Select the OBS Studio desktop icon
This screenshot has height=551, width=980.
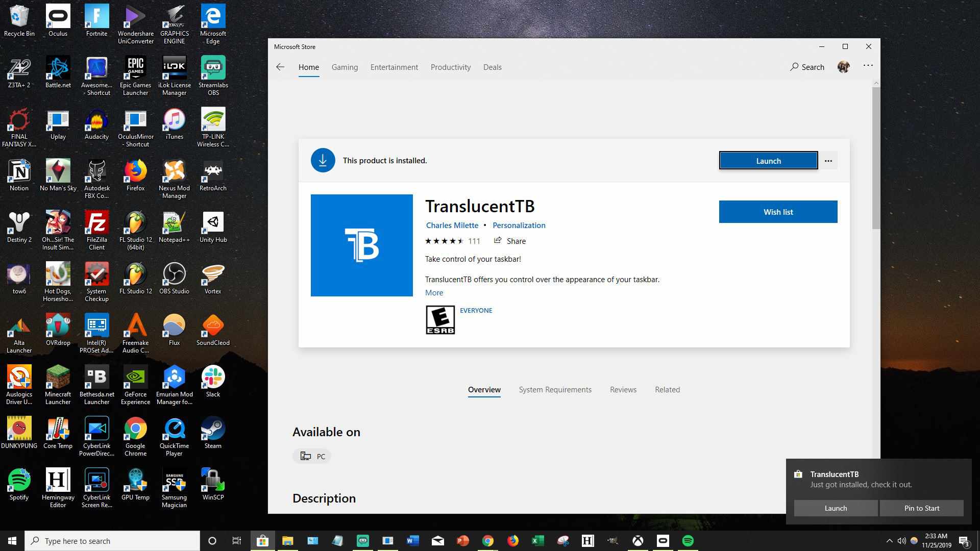pos(174,279)
